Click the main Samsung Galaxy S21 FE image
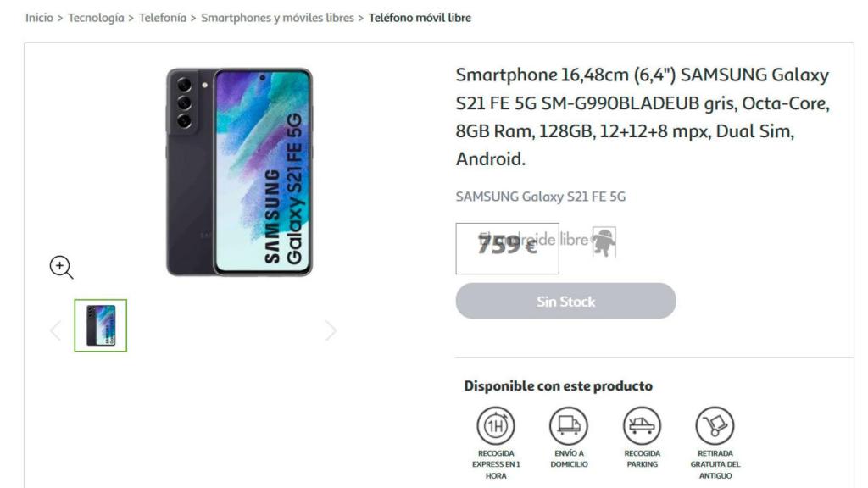 pyautogui.click(x=240, y=172)
